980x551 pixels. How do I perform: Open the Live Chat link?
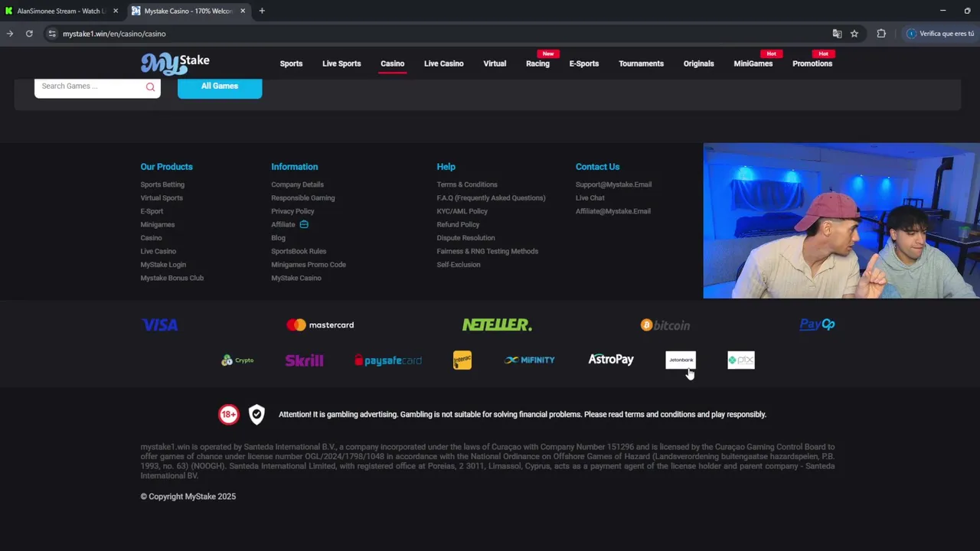point(590,198)
